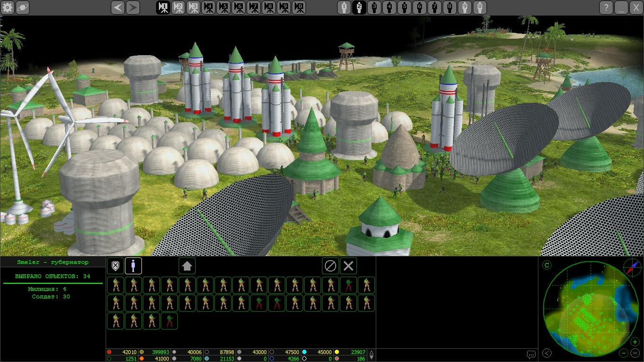Click the planet view icon
The height and width of the screenshot is (362, 644).
click(23, 8)
